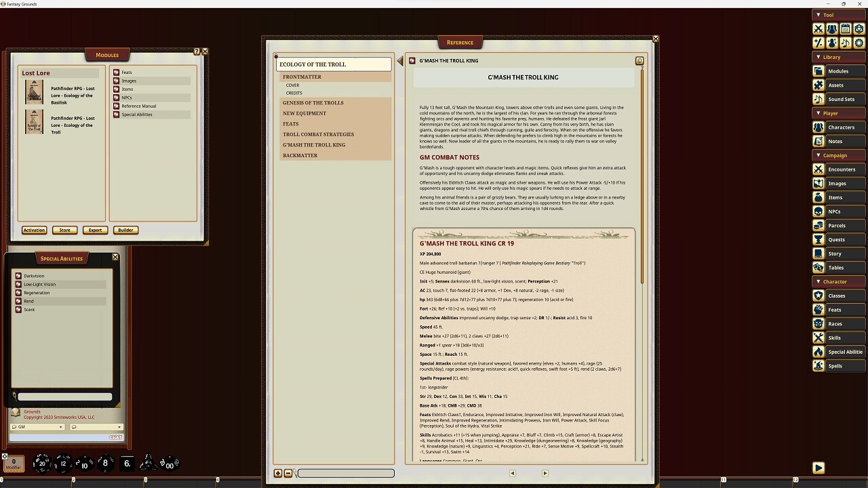Open the Party Sheet icon in Tool section
This screenshot has height=488, width=868.
coord(831,28)
